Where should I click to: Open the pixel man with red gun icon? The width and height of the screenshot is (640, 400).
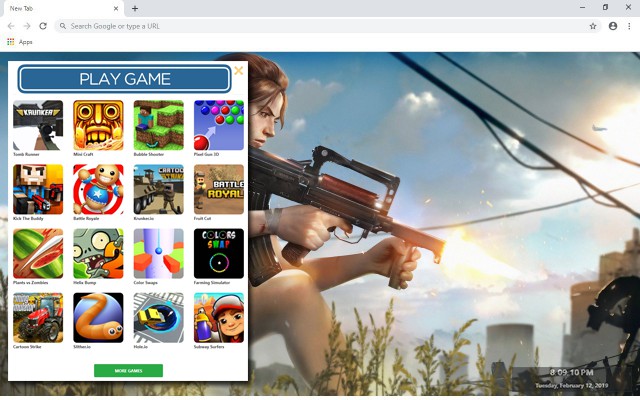point(38,189)
